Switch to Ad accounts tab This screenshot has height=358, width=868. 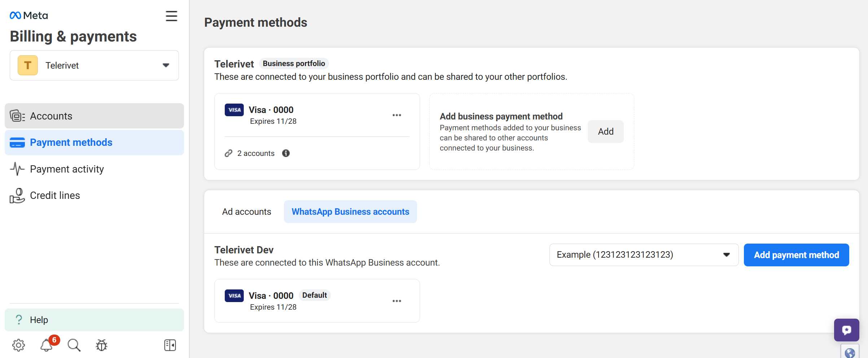[x=247, y=212]
